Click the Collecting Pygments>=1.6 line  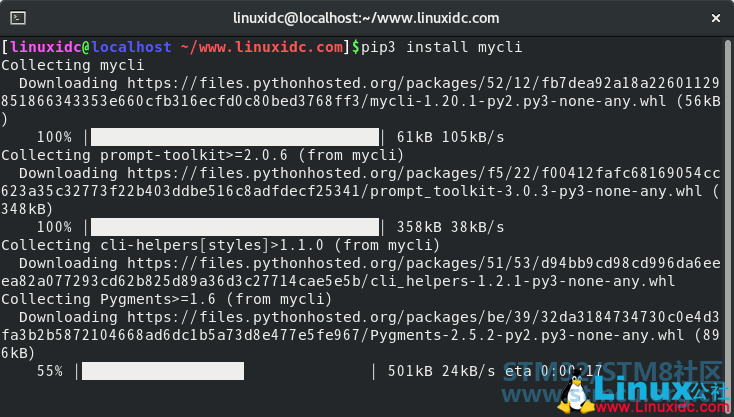(x=167, y=299)
